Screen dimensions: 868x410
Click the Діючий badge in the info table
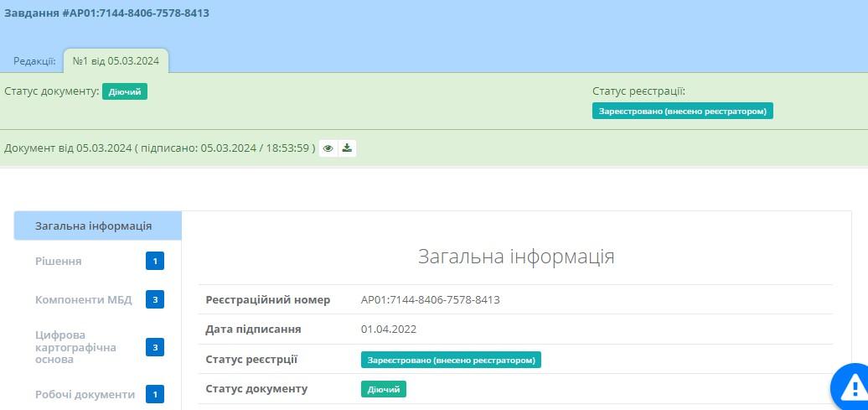pyautogui.click(x=384, y=389)
